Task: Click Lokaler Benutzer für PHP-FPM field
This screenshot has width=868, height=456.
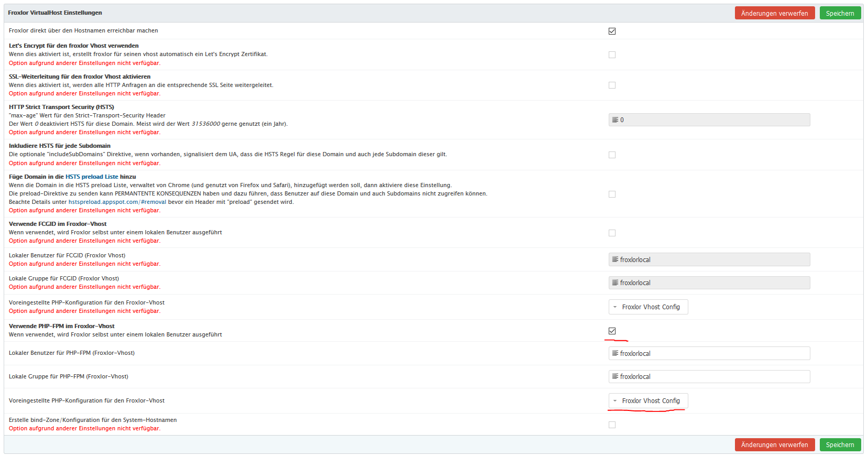Action: [709, 353]
